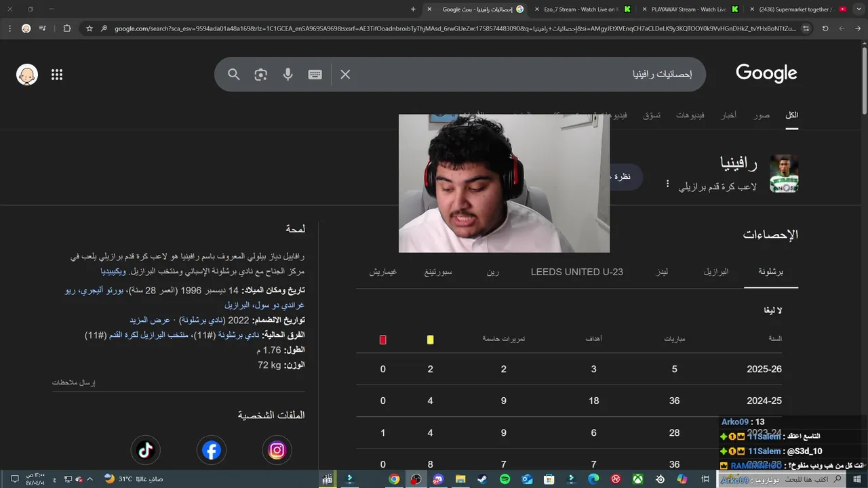Open the Google apps grid
868x488 pixels.
pos(57,75)
